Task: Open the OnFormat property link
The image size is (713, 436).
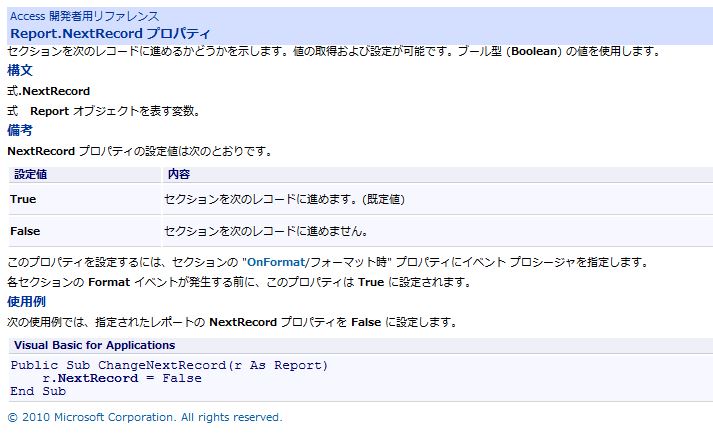Action: [x=276, y=262]
